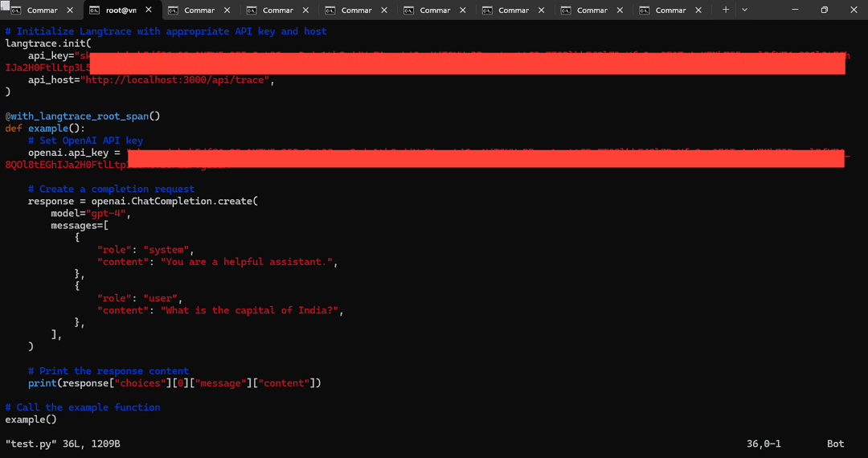This screenshot has width=868, height=458.
Task: Expand the new tab profile dropdown
Action: (x=744, y=10)
